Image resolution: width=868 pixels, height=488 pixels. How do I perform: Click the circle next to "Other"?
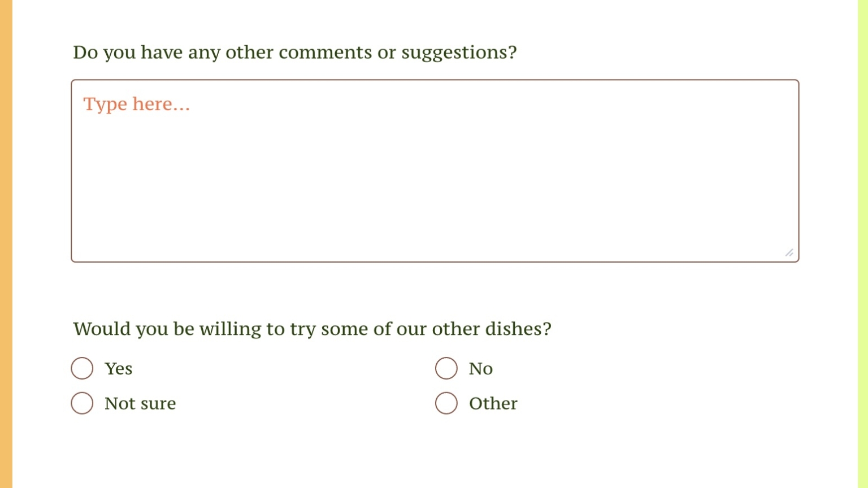tap(446, 403)
